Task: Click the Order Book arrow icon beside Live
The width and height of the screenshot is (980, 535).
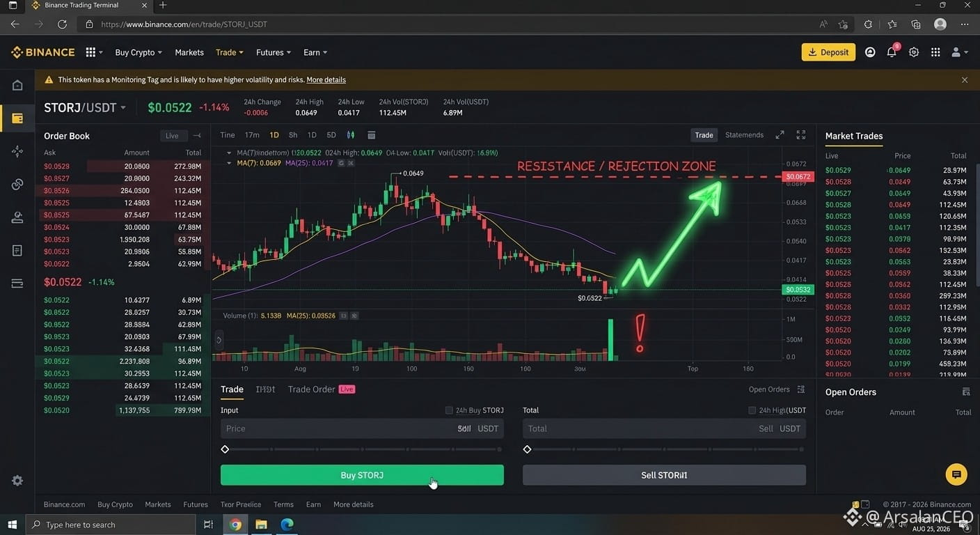Action: 197,136
